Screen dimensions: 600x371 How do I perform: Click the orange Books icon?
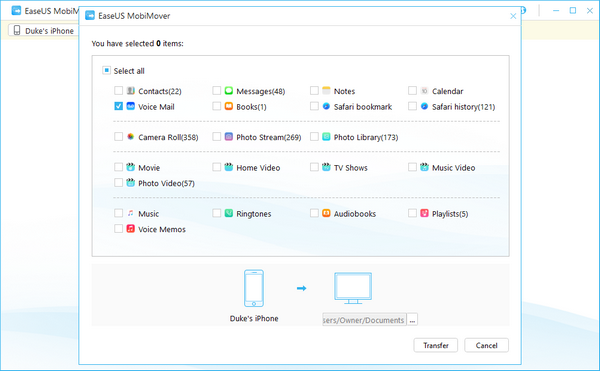228,106
